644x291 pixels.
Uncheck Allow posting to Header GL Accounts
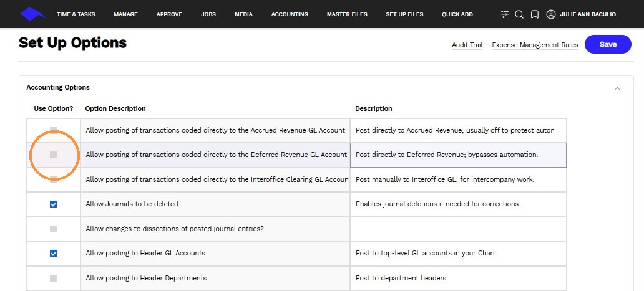[54, 253]
